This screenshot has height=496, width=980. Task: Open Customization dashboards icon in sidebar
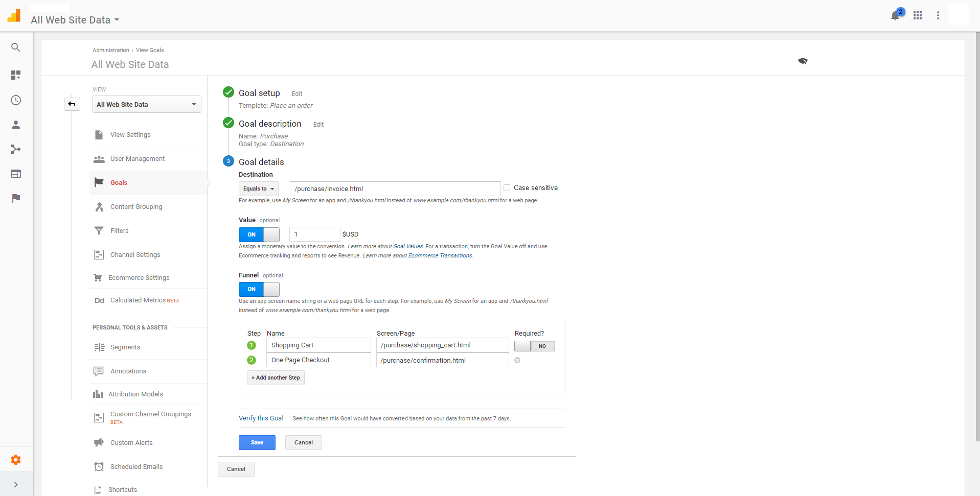16,75
